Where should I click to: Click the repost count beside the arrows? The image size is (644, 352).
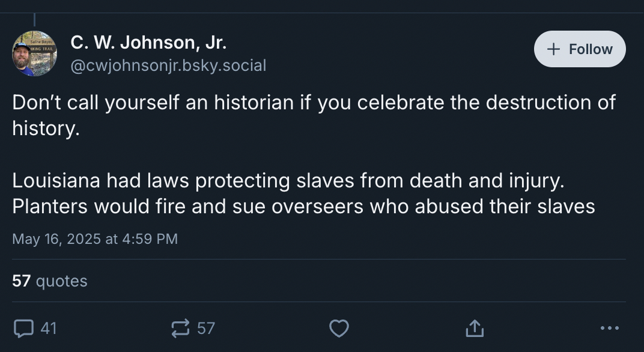pos(205,328)
